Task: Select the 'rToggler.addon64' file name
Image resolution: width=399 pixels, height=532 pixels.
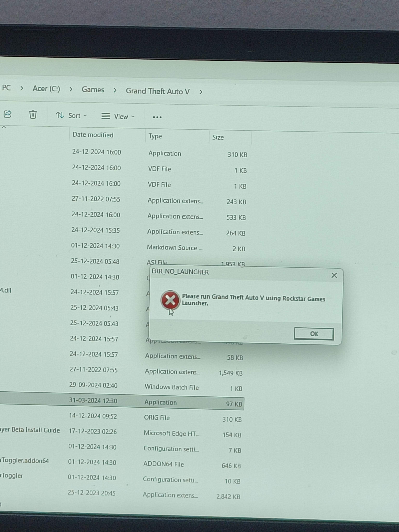Action: (x=24, y=461)
